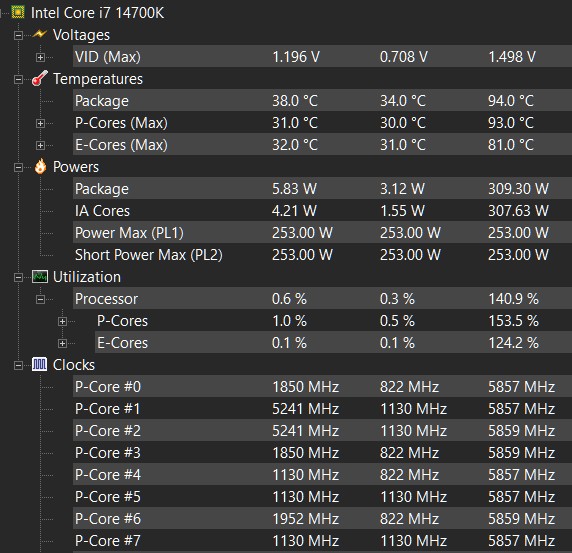Image resolution: width=572 pixels, height=553 pixels.
Task: Expand the P-Cores utilization row
Action: click(x=62, y=321)
